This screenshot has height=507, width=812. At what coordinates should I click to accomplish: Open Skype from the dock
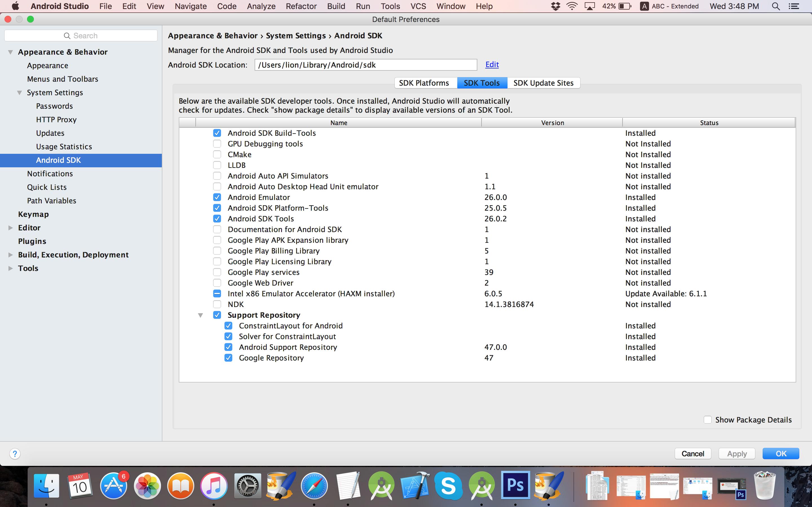(x=448, y=486)
